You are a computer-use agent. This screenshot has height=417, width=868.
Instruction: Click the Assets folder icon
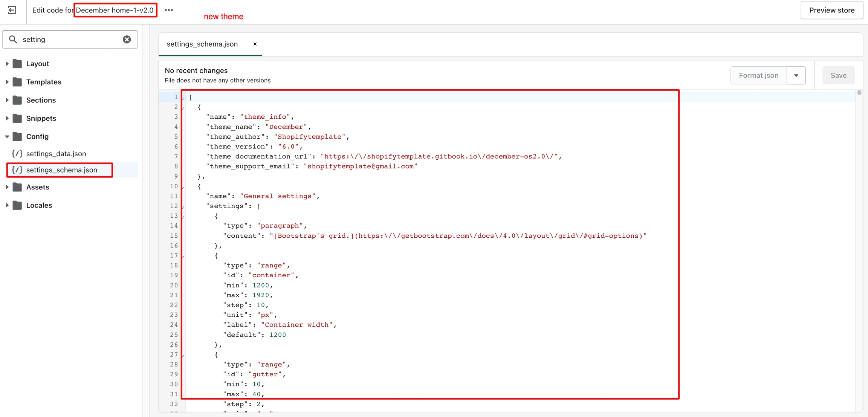17,187
